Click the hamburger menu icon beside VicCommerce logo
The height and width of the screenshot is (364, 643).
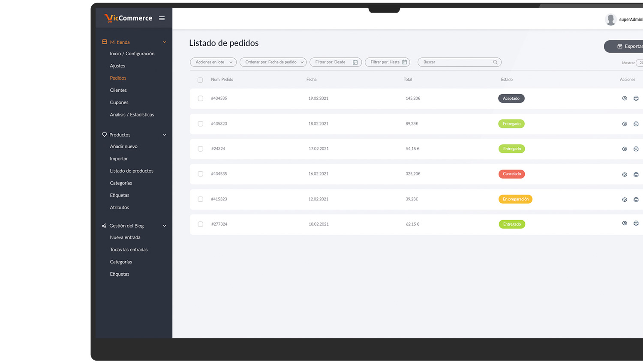click(162, 18)
